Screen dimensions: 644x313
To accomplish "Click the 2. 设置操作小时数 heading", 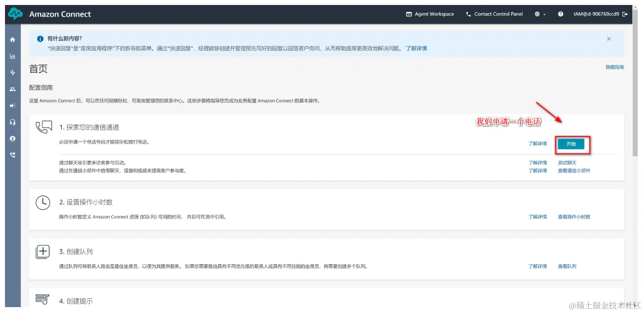I will pyautogui.click(x=86, y=202).
